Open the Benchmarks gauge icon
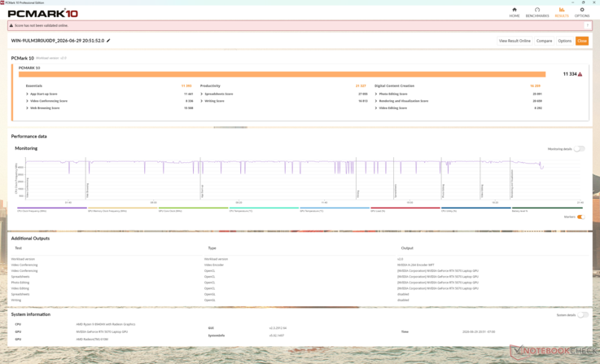 [x=537, y=10]
